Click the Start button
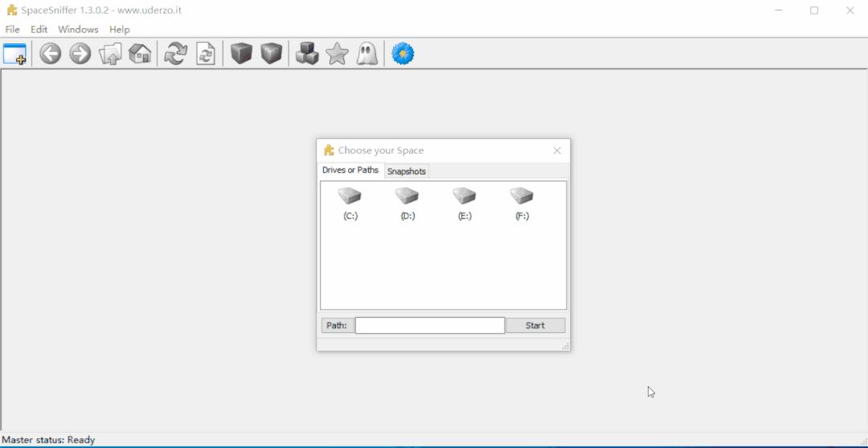 pos(534,326)
